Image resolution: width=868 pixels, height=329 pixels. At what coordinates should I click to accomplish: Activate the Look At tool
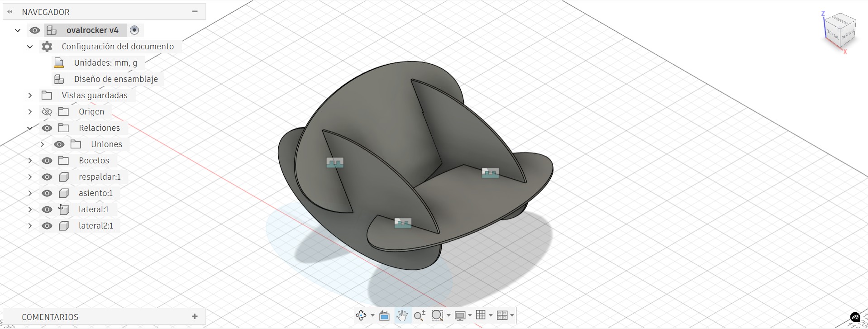point(384,315)
